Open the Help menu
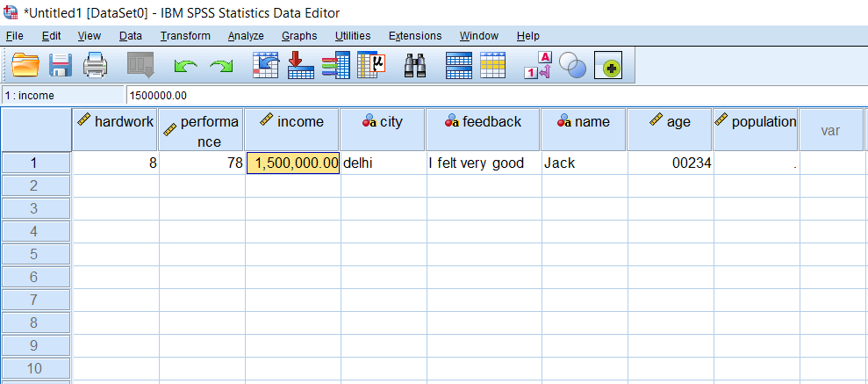Viewport: 868px width, 384px height. tap(528, 36)
